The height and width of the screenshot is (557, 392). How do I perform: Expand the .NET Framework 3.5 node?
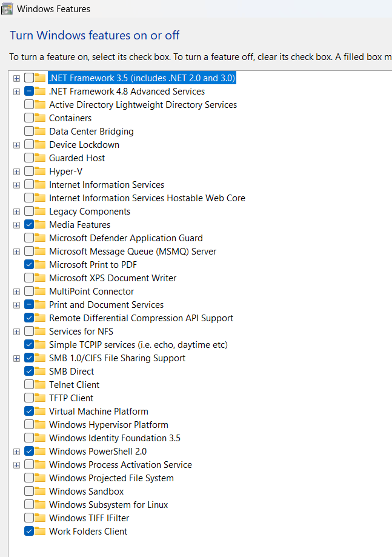click(x=16, y=78)
